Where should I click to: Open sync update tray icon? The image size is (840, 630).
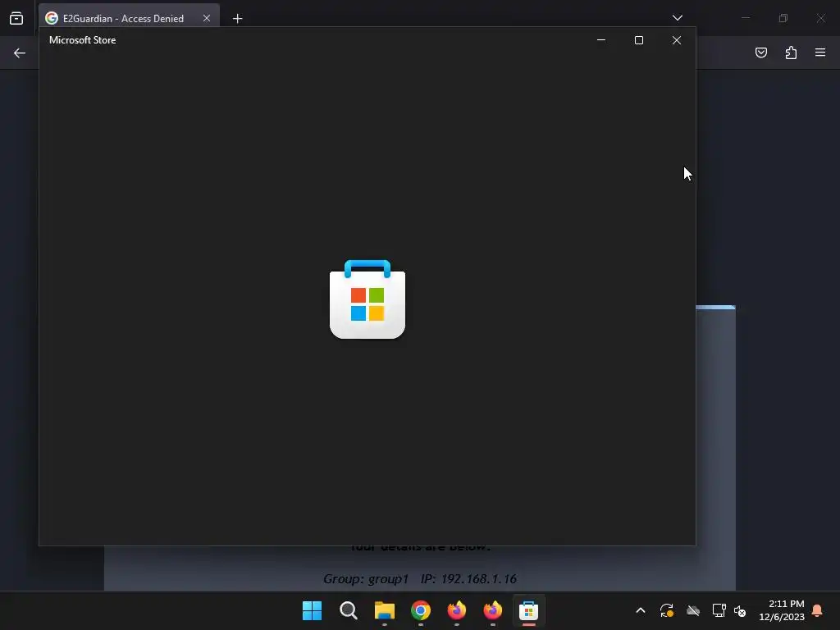coord(666,610)
